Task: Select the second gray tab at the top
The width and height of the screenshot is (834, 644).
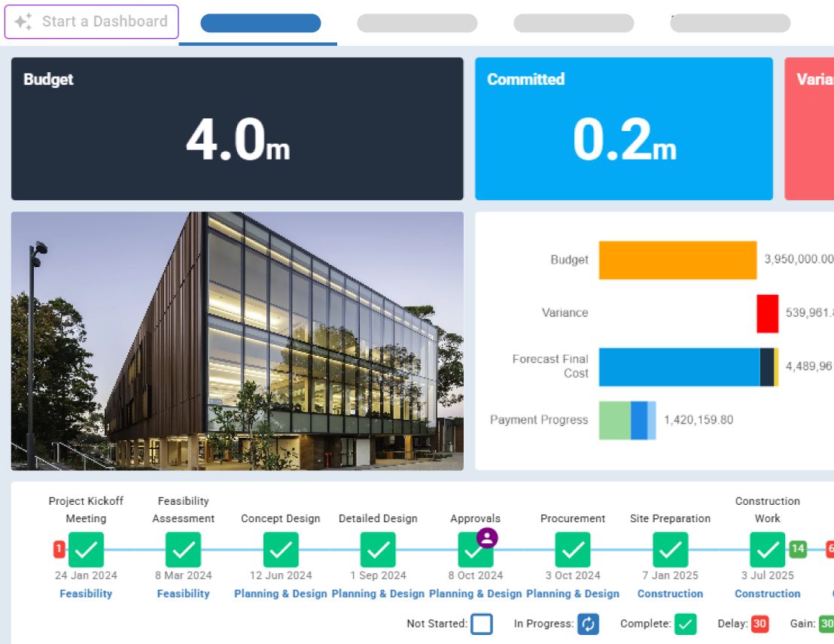Action: click(x=417, y=23)
